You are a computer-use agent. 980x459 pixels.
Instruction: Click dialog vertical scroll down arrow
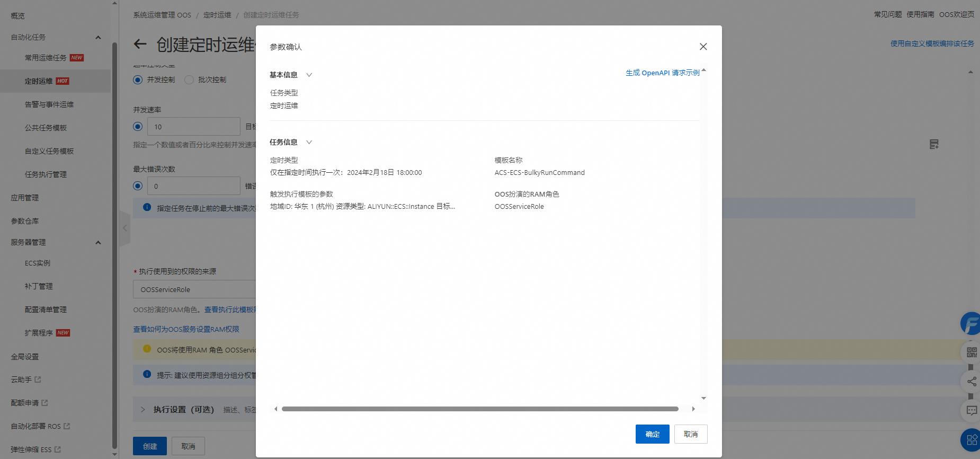click(x=703, y=398)
